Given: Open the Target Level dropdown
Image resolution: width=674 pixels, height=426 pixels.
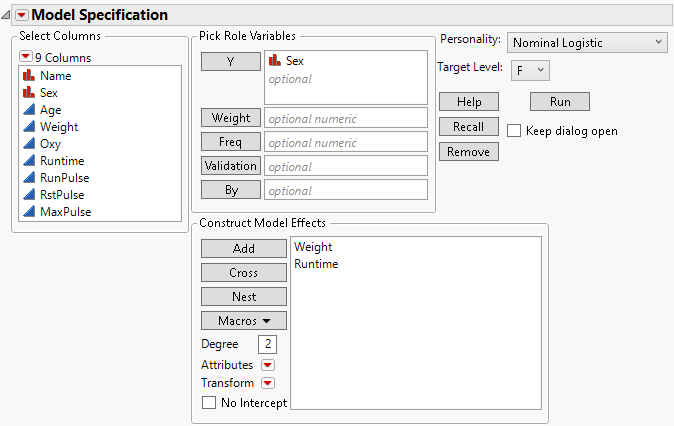Looking at the screenshot, I should point(528,70).
